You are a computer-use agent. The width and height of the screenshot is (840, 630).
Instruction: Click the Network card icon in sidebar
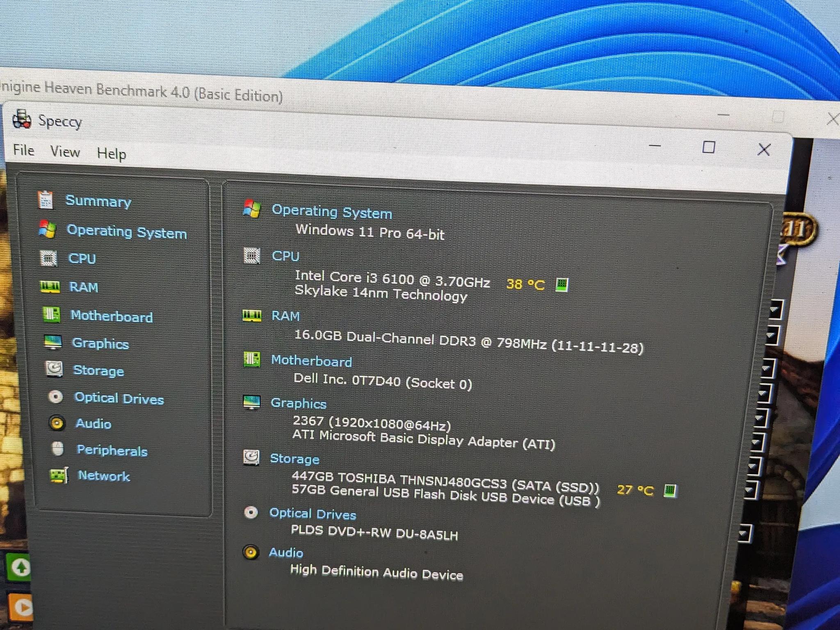[59, 476]
